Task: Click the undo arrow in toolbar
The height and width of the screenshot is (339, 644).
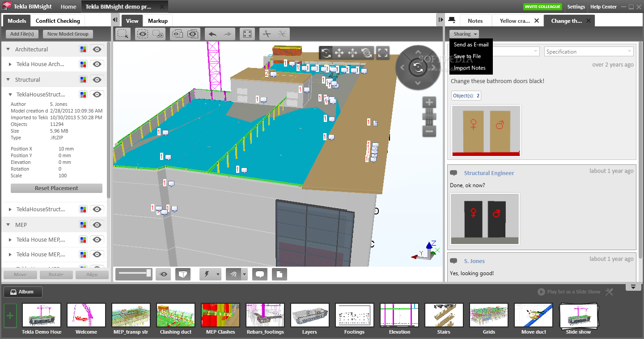Action: pos(213,34)
